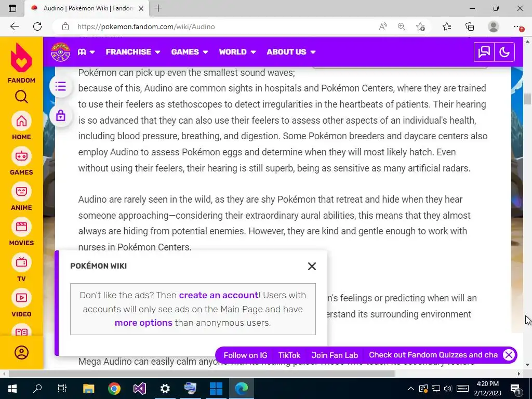Open the 4:20 PM clock and date
This screenshot has height=399, width=532.
tap(487, 389)
